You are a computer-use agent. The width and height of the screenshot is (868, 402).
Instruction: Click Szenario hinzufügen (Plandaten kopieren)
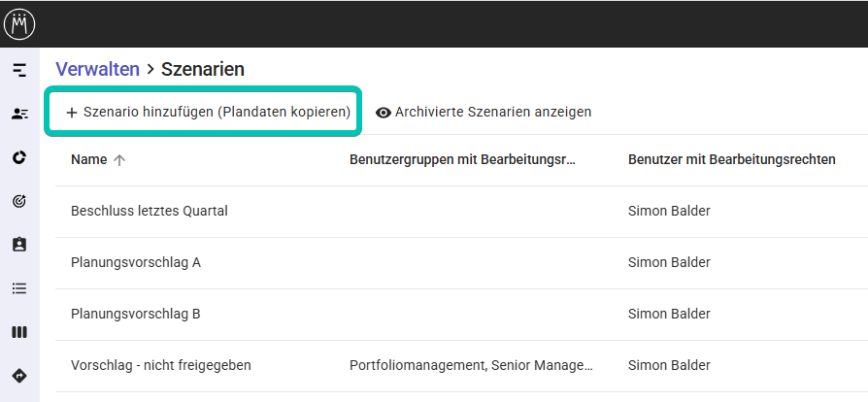click(x=203, y=112)
